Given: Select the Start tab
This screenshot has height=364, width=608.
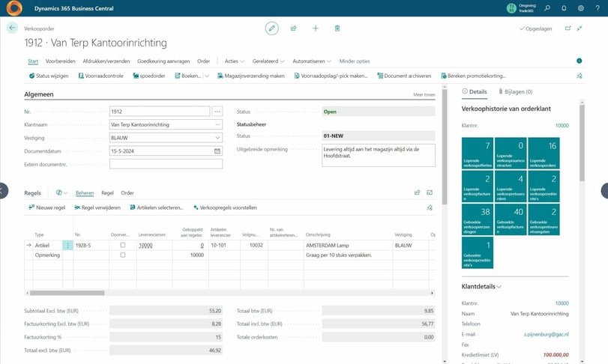Looking at the screenshot, I should coord(33,61).
